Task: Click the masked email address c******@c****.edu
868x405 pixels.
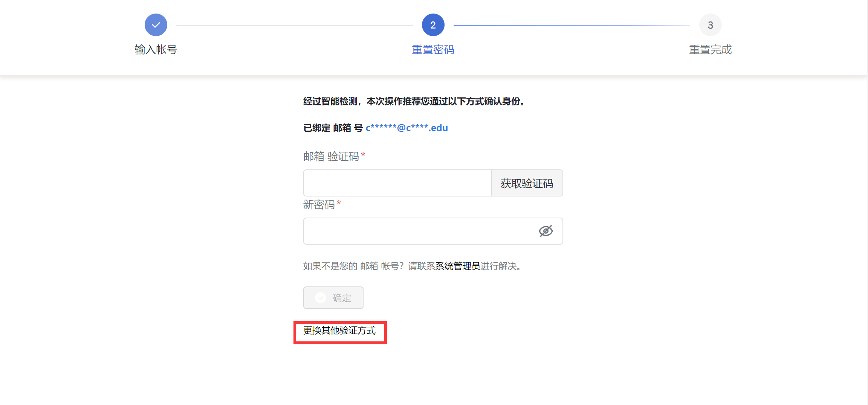Action: click(x=406, y=128)
